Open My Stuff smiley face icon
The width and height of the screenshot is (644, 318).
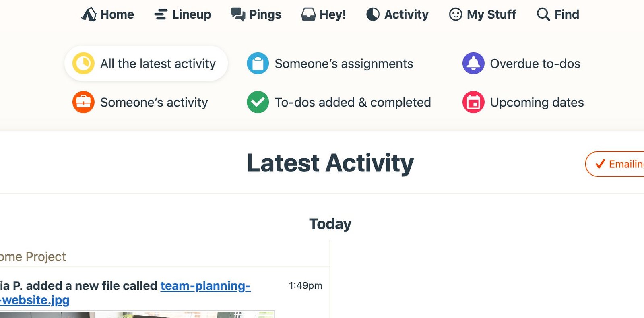[x=454, y=14]
